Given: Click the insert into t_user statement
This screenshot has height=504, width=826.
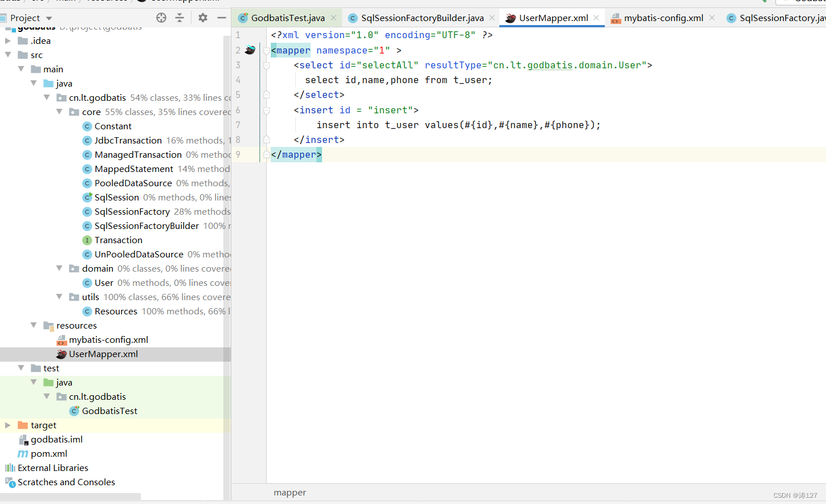Looking at the screenshot, I should (459, 125).
